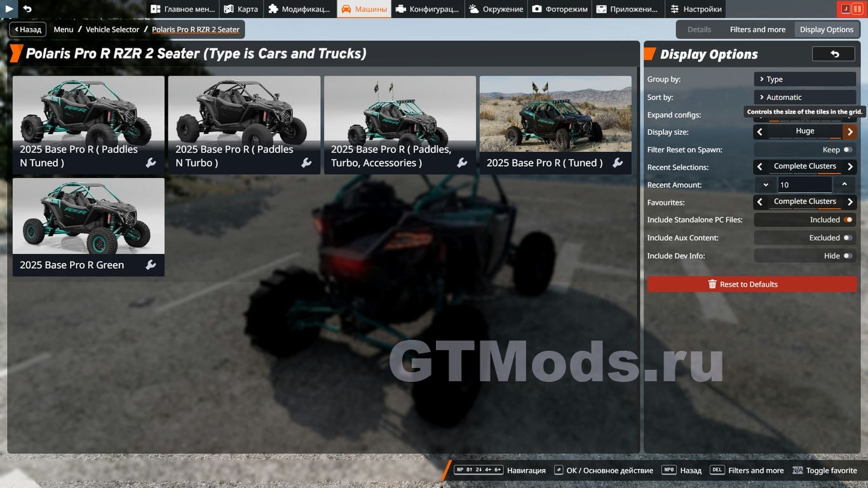Click the Назад back button
This screenshot has width=868, height=488.
tap(28, 29)
